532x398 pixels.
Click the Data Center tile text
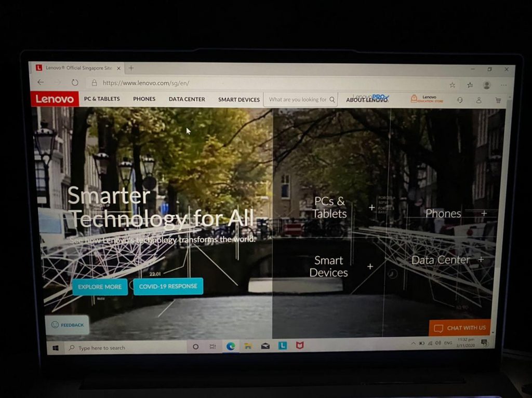pos(441,259)
